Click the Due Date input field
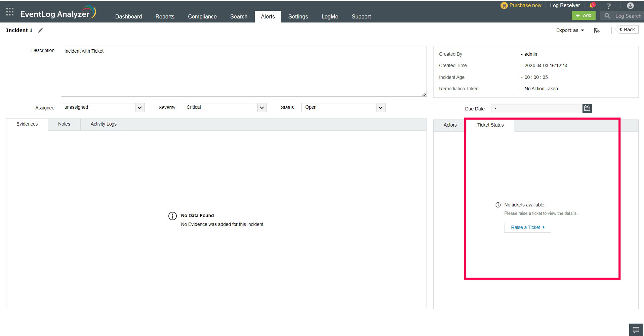Viewport: 644px width, 336px height. 537,108
